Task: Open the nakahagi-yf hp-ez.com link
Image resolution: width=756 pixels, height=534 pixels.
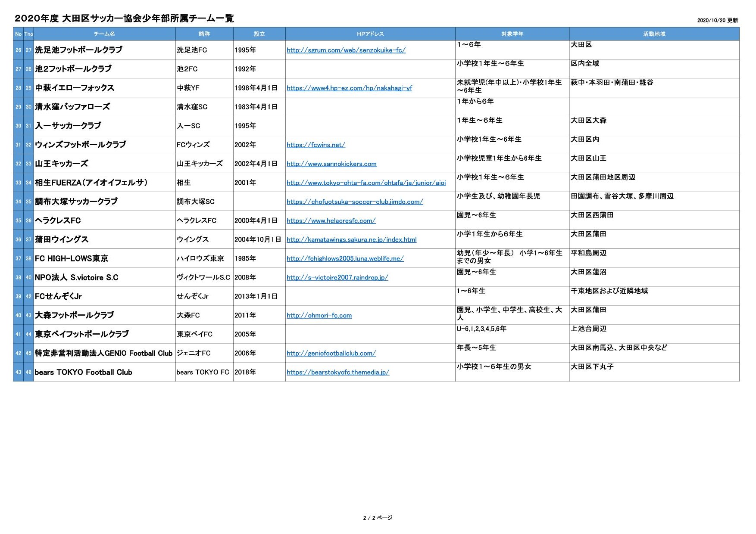Action: click(349, 88)
